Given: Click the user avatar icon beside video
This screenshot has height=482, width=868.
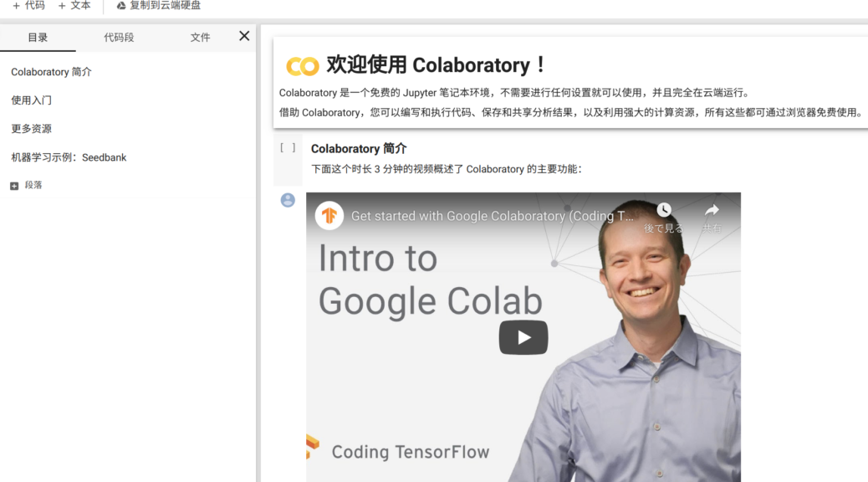Looking at the screenshot, I should click(288, 200).
